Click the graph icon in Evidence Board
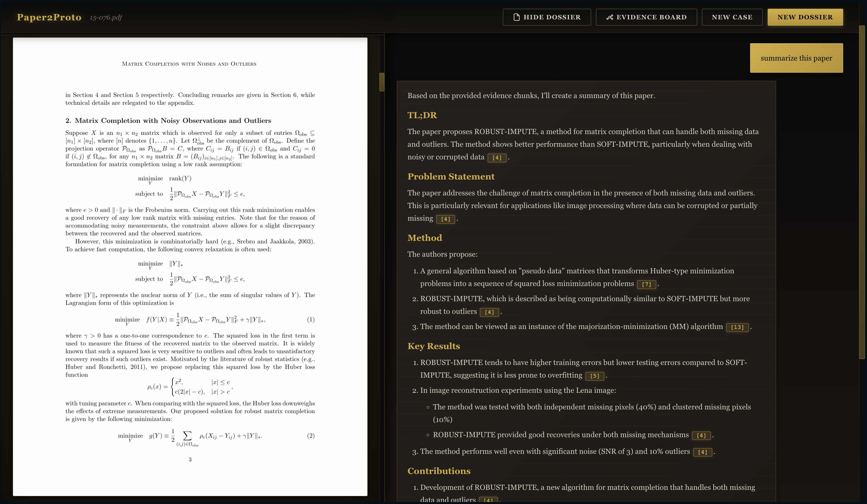Screen dimensions: 867x504 610,17
